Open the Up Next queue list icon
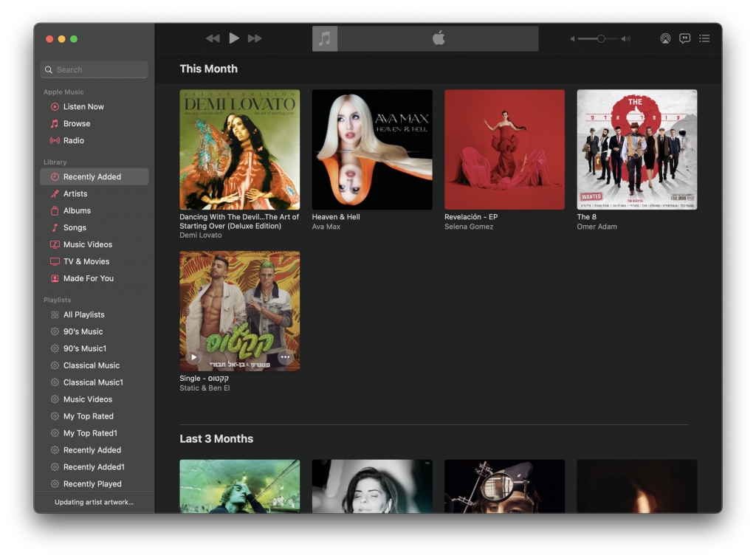Viewport: 756px width, 558px height. 704,38
